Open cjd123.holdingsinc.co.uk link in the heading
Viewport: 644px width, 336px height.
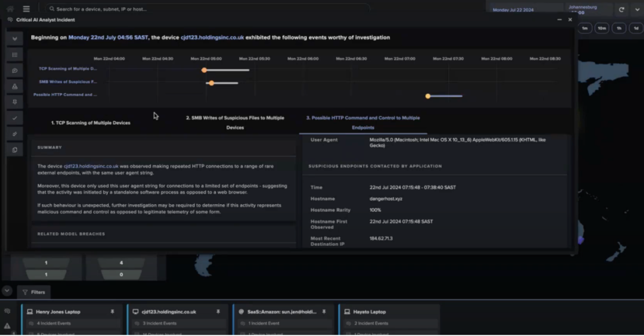212,38
